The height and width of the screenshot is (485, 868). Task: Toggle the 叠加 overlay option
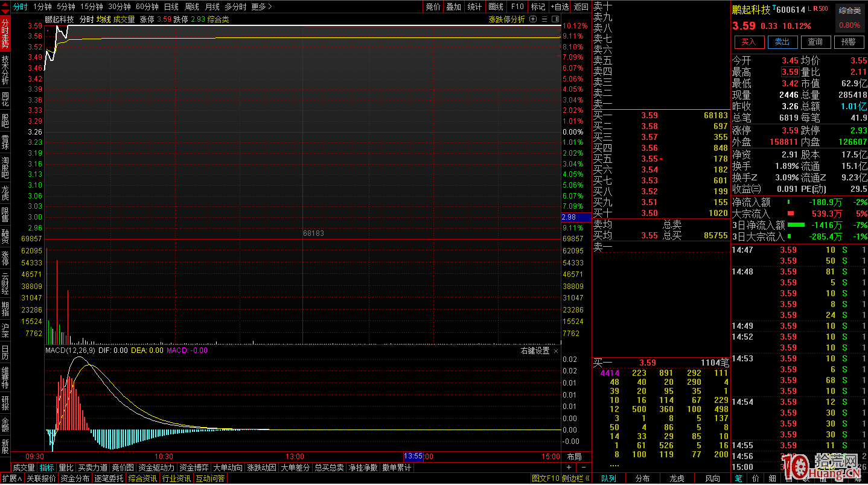(453, 7)
